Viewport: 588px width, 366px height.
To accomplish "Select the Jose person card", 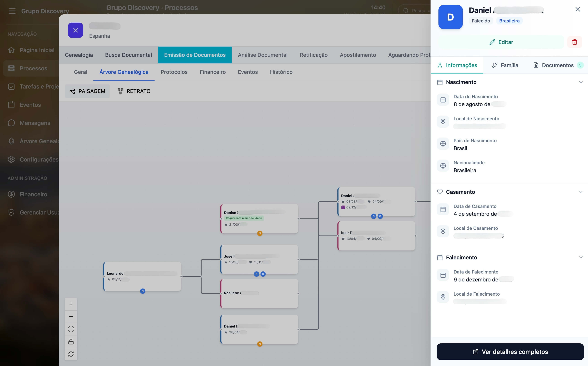I will click(259, 260).
